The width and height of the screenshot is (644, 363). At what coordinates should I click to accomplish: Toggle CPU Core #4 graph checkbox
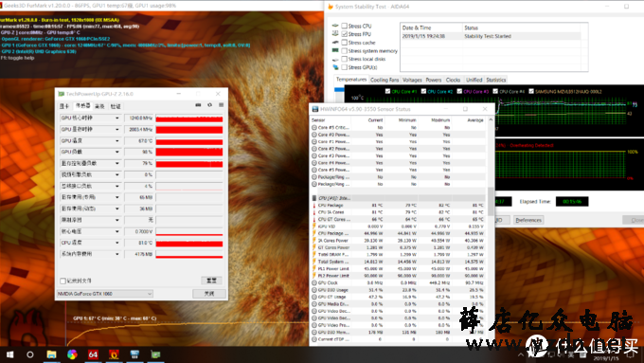click(x=495, y=91)
